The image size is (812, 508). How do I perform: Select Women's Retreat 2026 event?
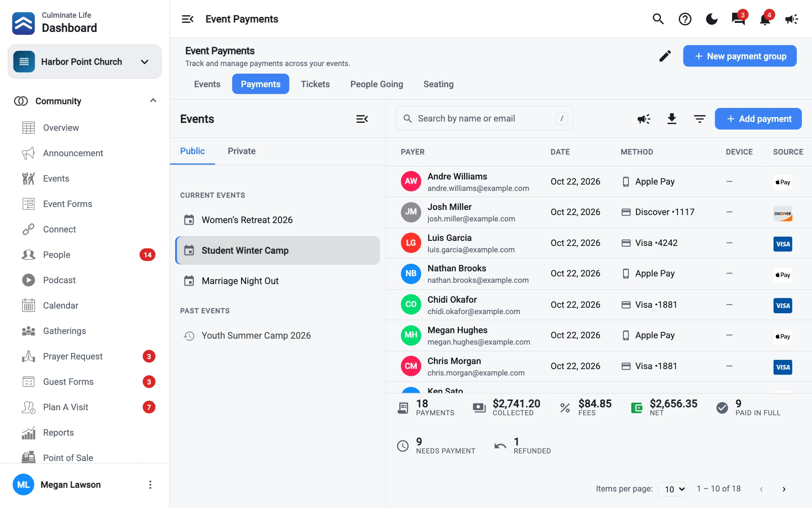click(277, 220)
